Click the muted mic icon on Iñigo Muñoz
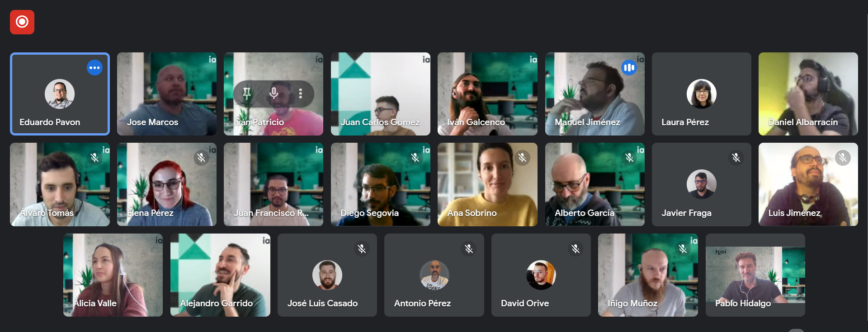 pos(683,248)
